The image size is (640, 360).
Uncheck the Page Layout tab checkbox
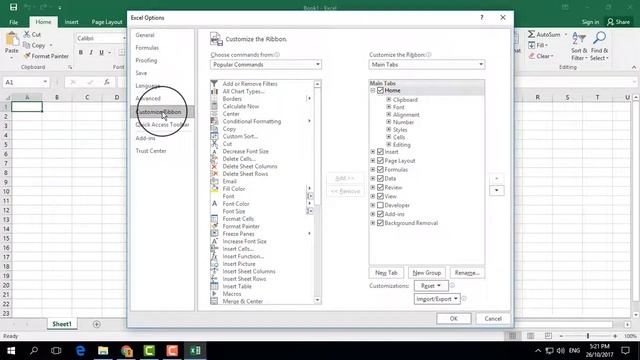point(380,161)
